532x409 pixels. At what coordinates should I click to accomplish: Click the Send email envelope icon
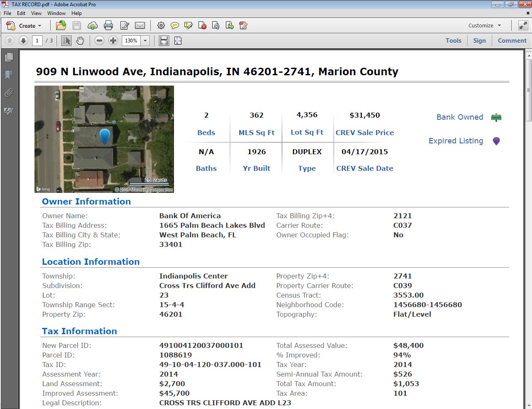140,26
